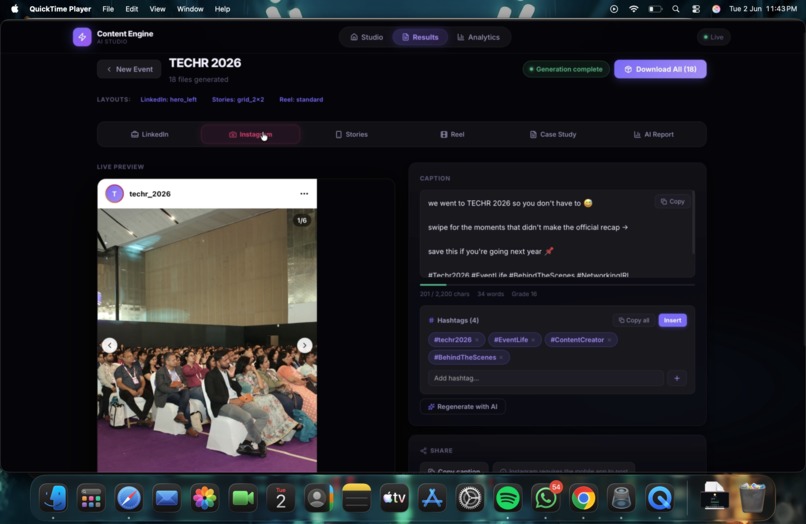Open FaceTime from the Dock
This screenshot has height=524, width=806.
[243, 498]
